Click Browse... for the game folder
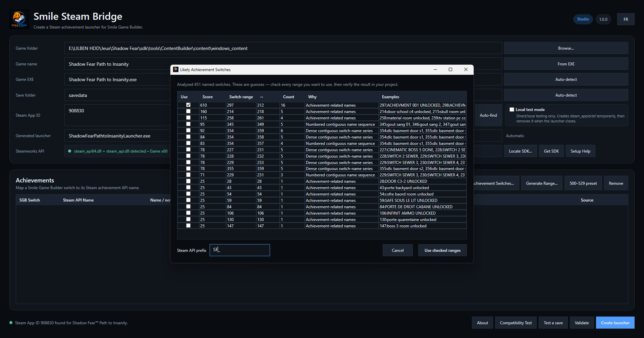The height and width of the screenshot is (338, 644). (x=566, y=48)
